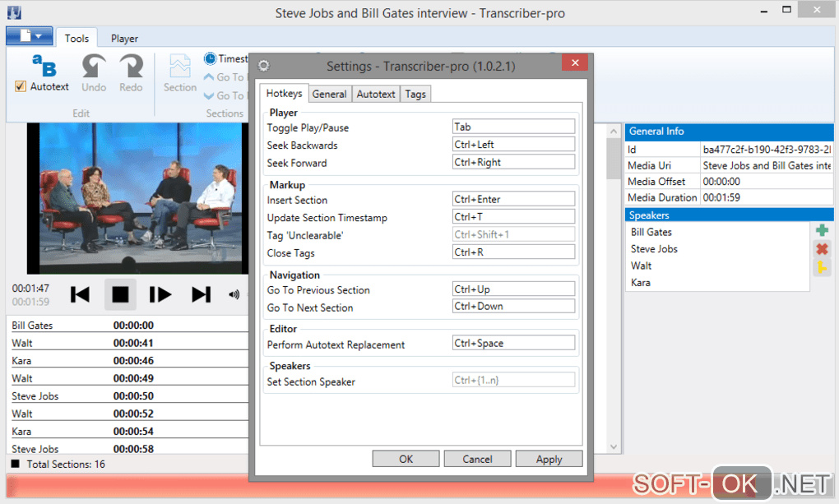Click the Go To previous section arrow
The height and width of the screenshot is (504, 839).
[x=209, y=77]
